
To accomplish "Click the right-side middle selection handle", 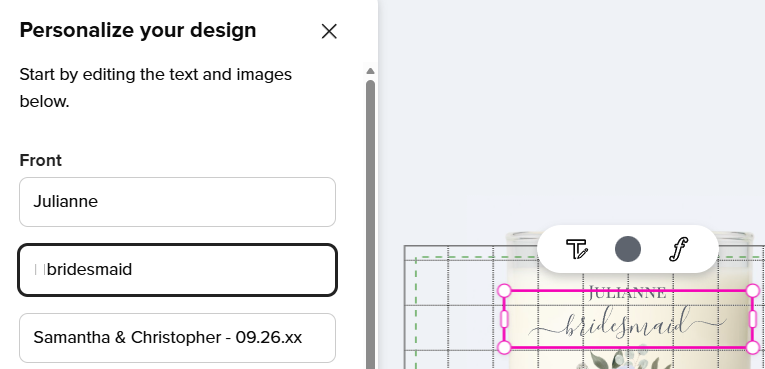I will click(x=753, y=319).
